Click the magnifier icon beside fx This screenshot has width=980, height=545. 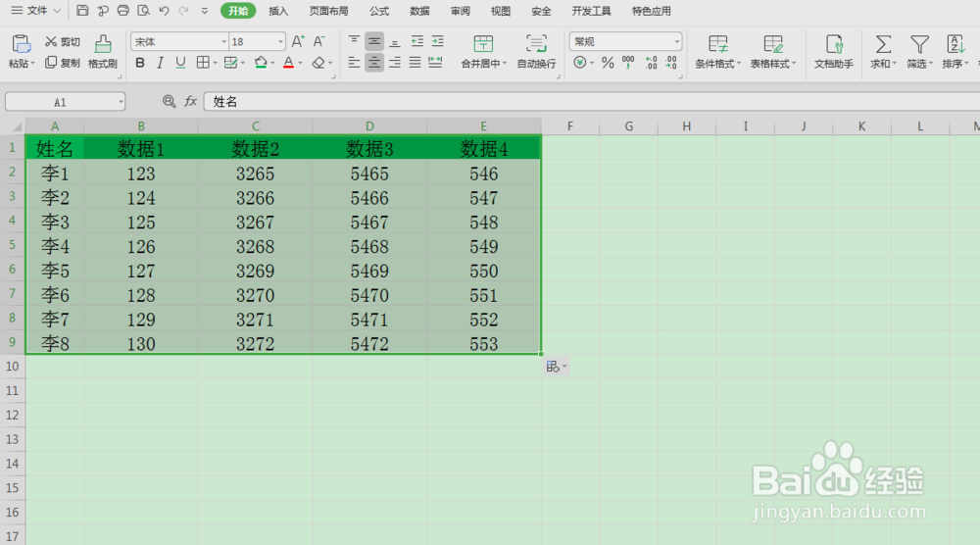pos(169,101)
